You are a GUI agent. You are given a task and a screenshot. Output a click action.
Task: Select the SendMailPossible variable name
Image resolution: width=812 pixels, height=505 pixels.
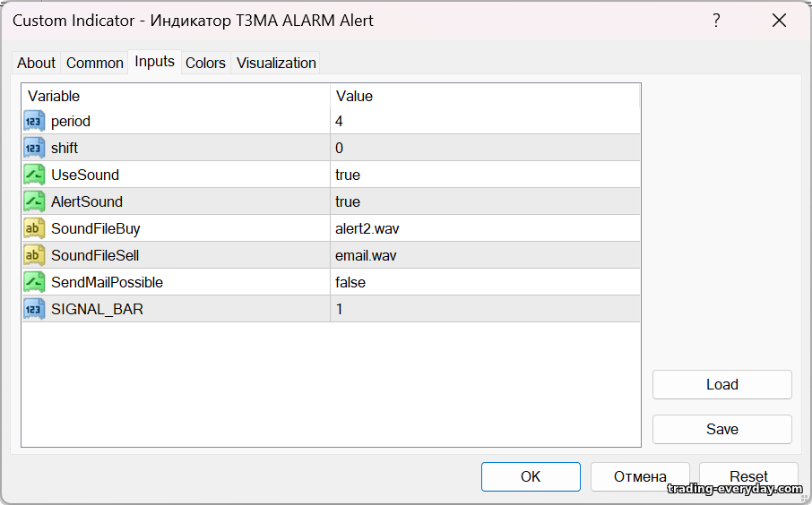pyautogui.click(x=107, y=283)
